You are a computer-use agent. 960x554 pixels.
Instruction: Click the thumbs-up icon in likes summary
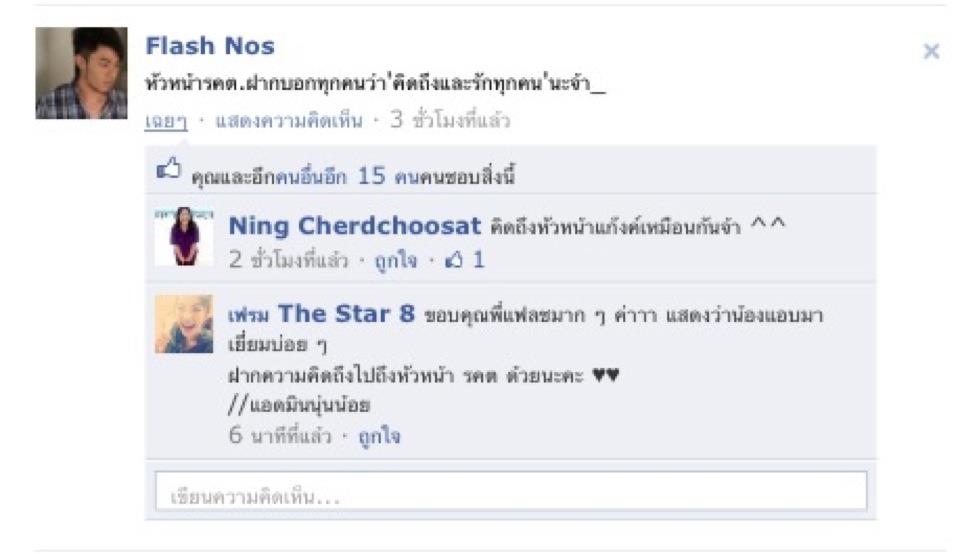pyautogui.click(x=169, y=168)
